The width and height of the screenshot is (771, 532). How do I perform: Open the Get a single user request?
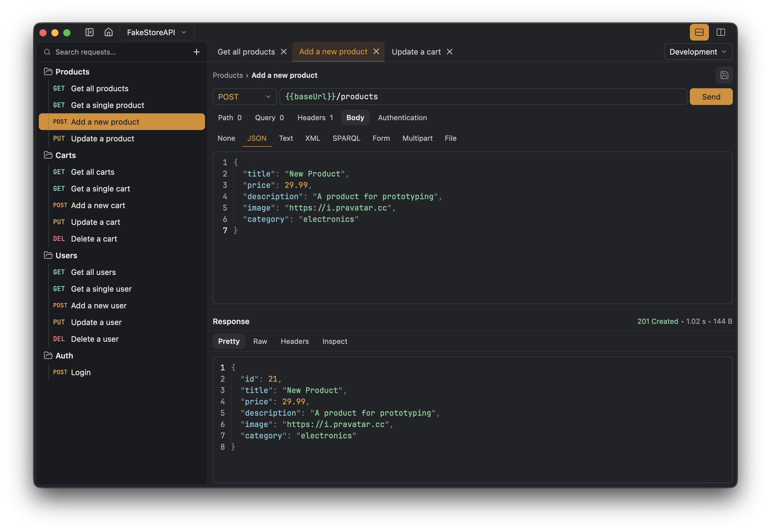click(122, 289)
